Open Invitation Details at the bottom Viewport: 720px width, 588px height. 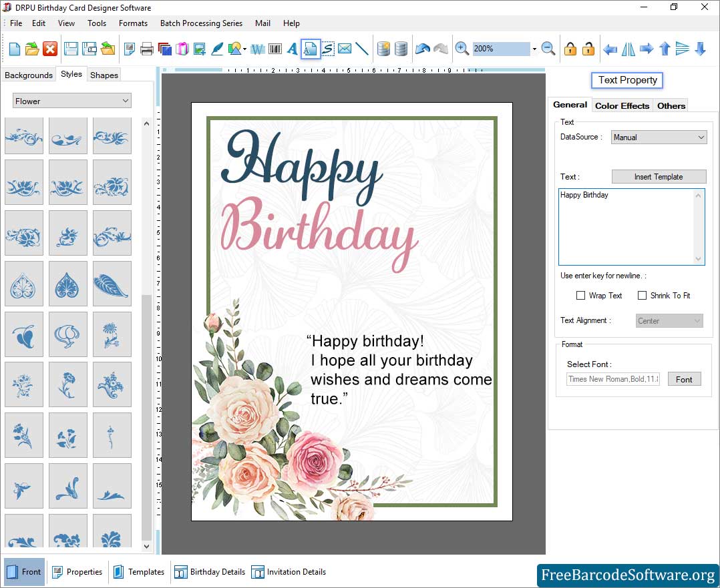(289, 572)
